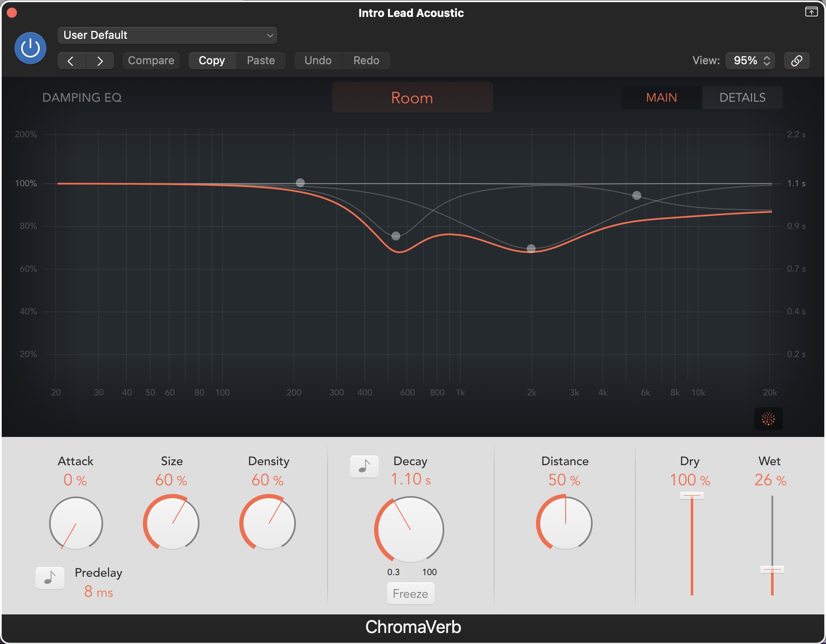This screenshot has height=644, width=826.
Task: Toggle the plug-in power button
Action: pos(30,48)
